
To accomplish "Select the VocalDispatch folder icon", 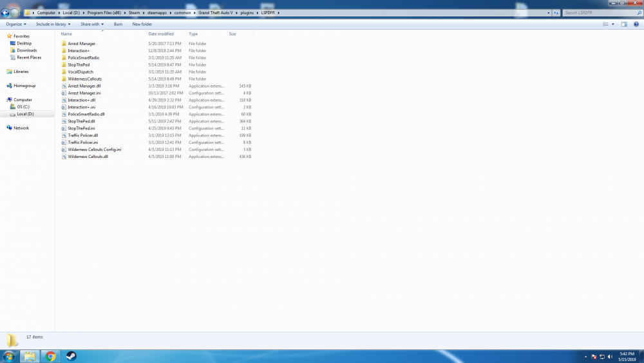I will click(x=64, y=72).
